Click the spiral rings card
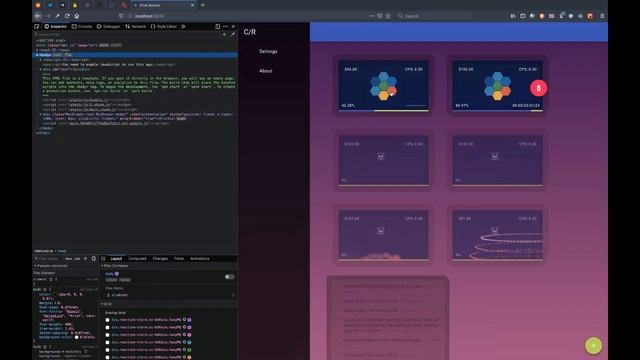The height and width of the screenshot is (360, 640). [x=497, y=236]
